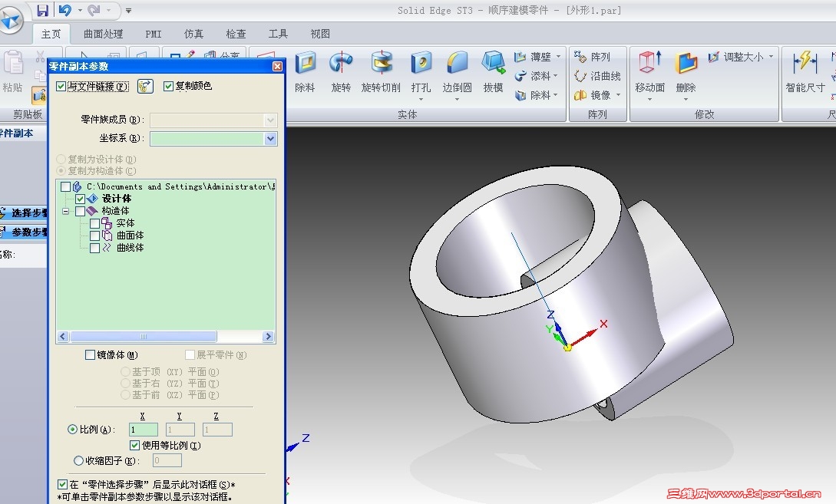Open the 坐标系 dropdown
The image size is (836, 504).
click(270, 139)
